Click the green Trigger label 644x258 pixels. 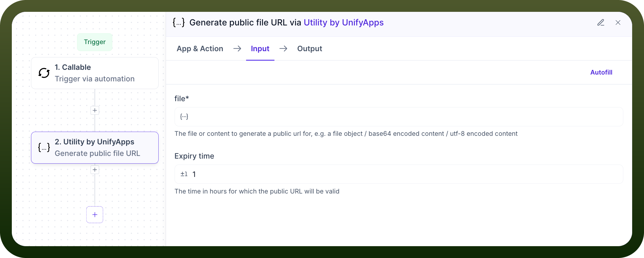coord(95,42)
